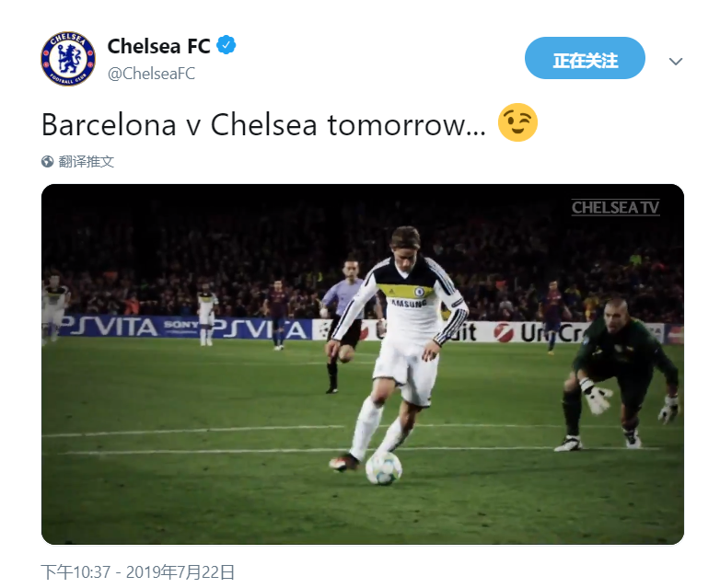Image resolution: width=720 pixels, height=588 pixels.
Task: Click the winking face emoji
Action: coord(517,122)
